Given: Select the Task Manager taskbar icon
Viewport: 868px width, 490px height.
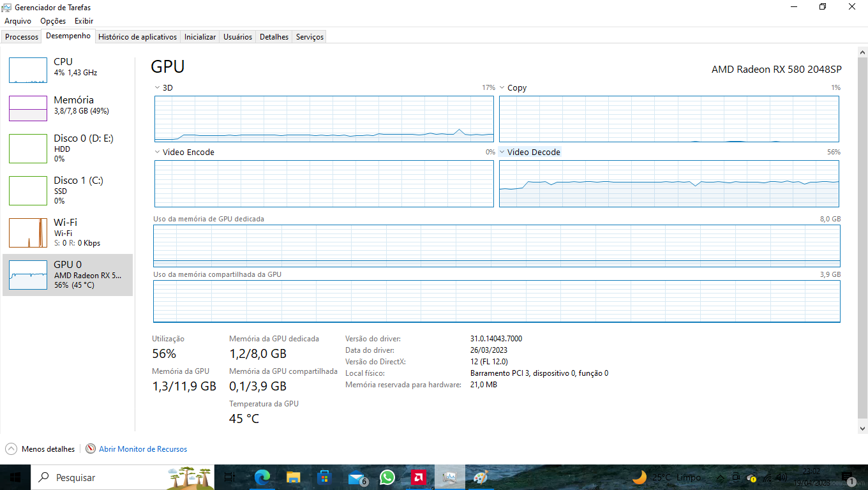Looking at the screenshot, I should point(450,477).
